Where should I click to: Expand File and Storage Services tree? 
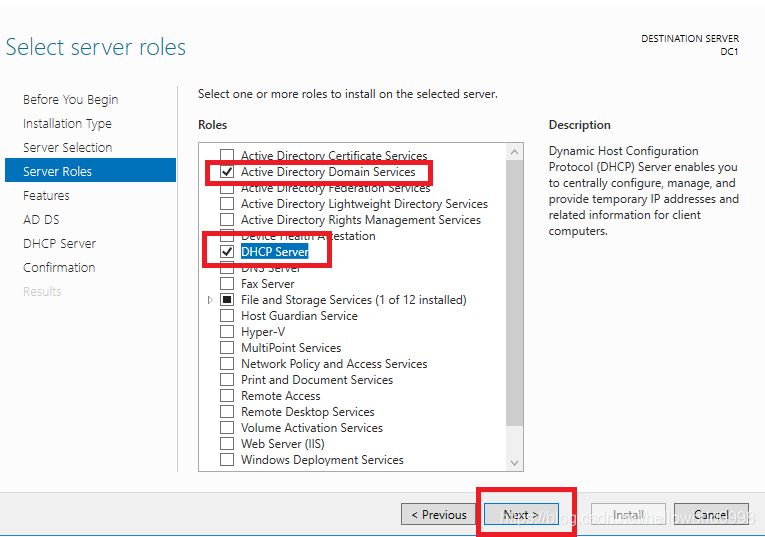210,300
